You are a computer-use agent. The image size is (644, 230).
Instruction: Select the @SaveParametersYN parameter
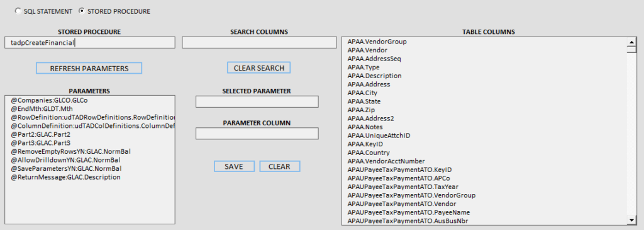click(90, 169)
